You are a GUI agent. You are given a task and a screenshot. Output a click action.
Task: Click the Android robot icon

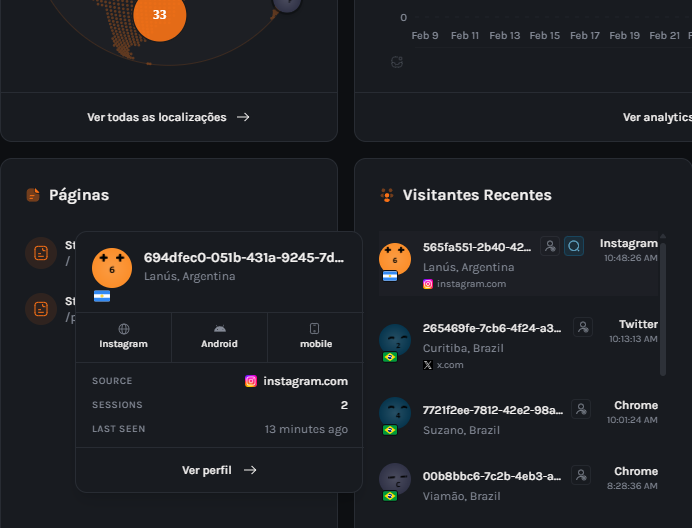pyautogui.click(x=220, y=328)
